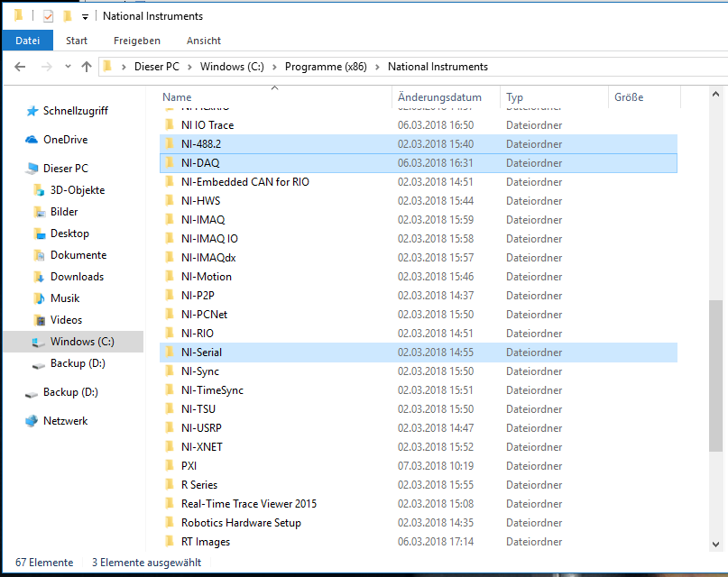Switch to the Freigeben ribbon tab
Viewport: 728px width, 577px height.
click(x=137, y=41)
